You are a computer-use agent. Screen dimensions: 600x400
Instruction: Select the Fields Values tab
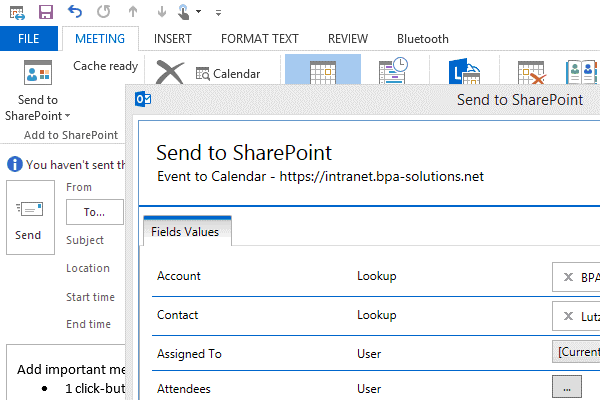point(187,232)
